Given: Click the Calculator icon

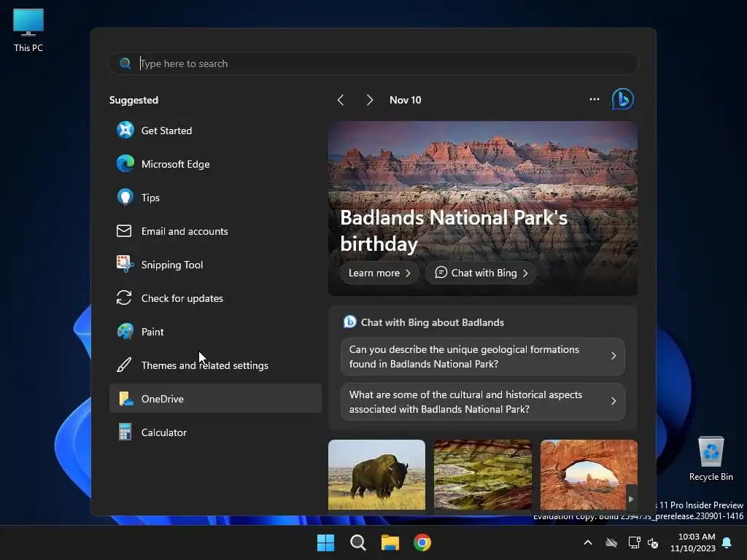Looking at the screenshot, I should 125,432.
